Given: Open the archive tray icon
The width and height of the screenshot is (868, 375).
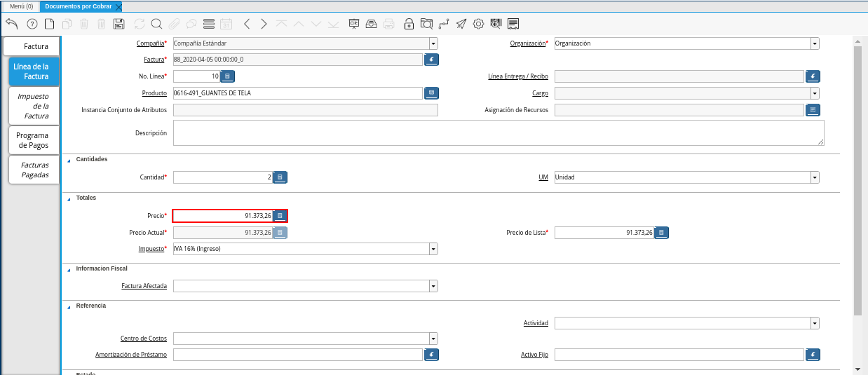Looking at the screenshot, I should pyautogui.click(x=371, y=24).
